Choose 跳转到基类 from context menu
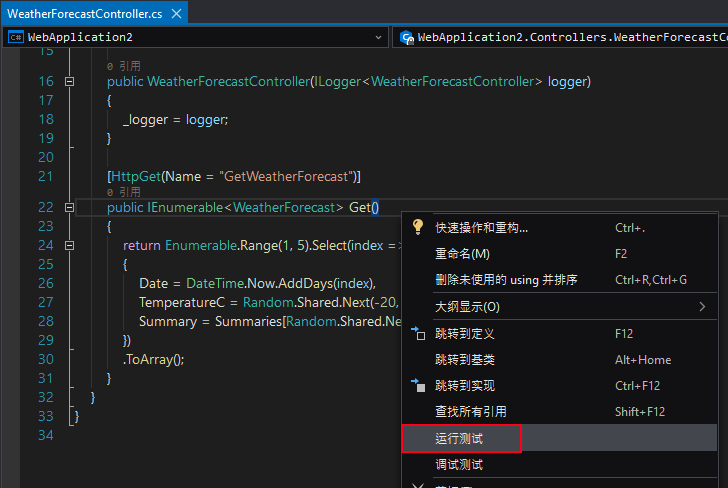 [x=559, y=359]
